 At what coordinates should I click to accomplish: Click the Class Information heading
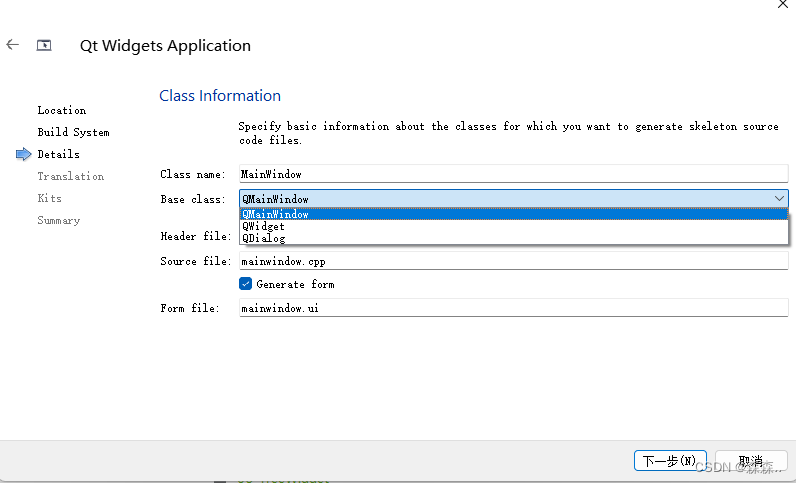[x=220, y=95]
